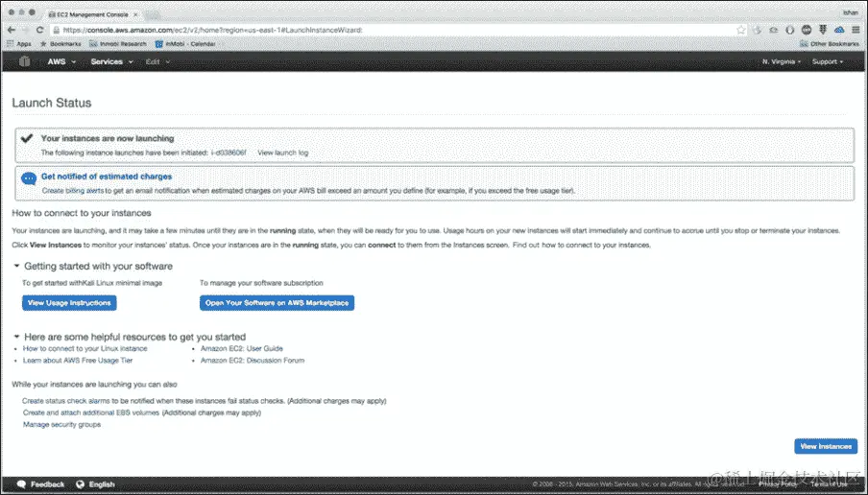Click the Feedback speech bubble icon
The height and width of the screenshot is (495, 868).
(21, 484)
